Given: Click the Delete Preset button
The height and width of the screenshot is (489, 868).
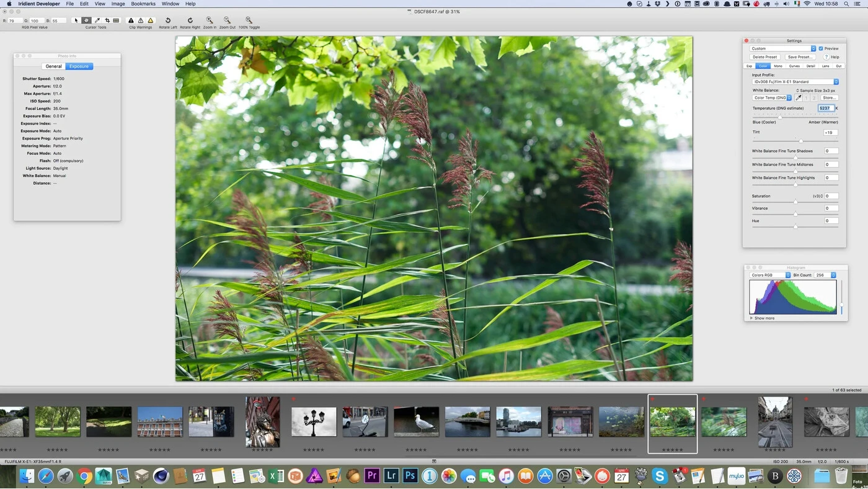Looking at the screenshot, I should point(764,57).
